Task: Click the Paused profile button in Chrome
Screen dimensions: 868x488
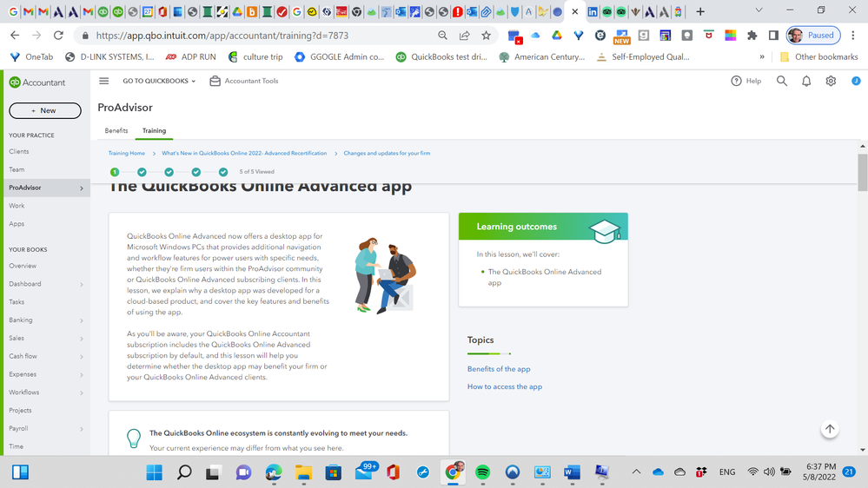Action: pyautogui.click(x=813, y=36)
